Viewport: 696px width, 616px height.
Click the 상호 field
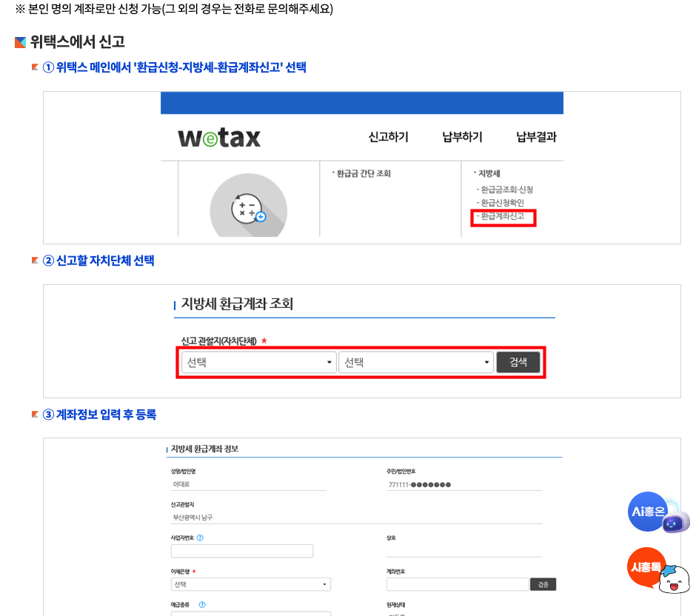(x=464, y=551)
